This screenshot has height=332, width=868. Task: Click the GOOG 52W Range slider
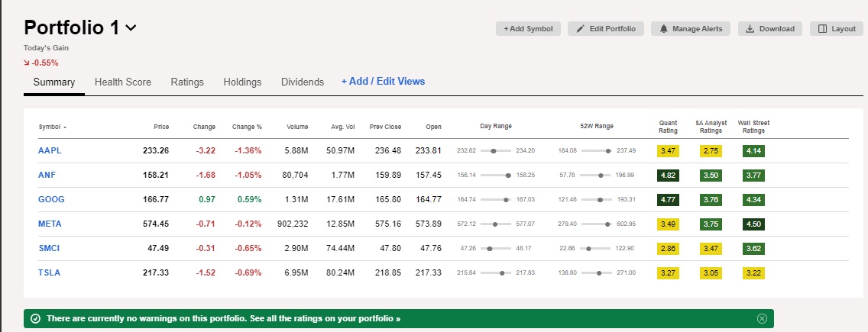click(x=597, y=200)
